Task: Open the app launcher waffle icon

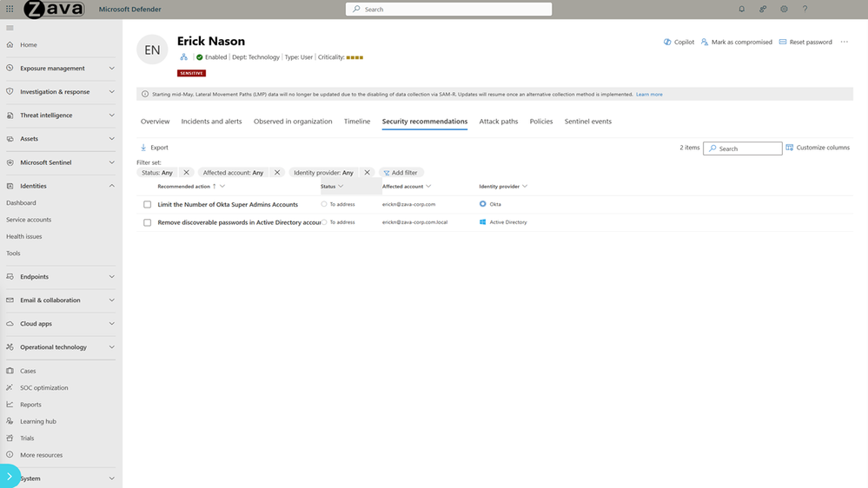Action: click(10, 9)
